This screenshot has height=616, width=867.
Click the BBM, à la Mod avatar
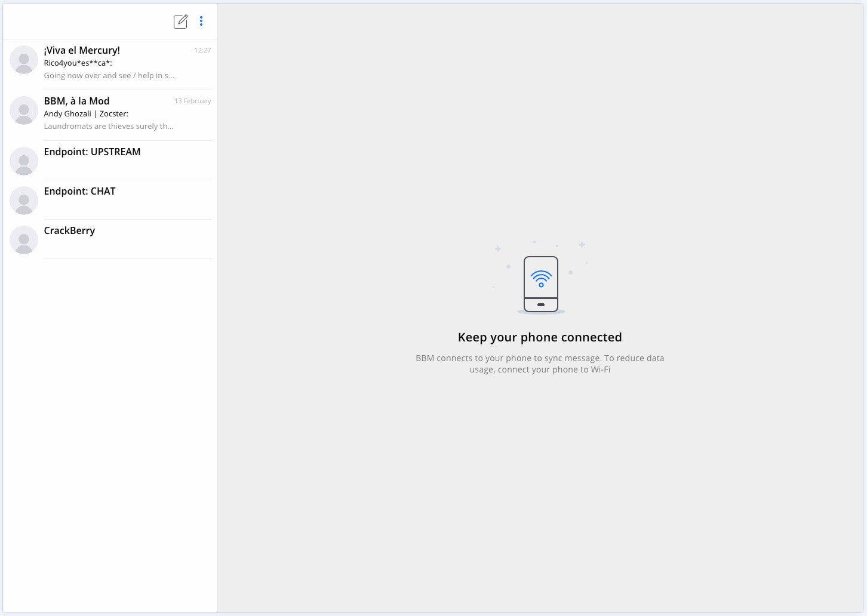pos(24,110)
